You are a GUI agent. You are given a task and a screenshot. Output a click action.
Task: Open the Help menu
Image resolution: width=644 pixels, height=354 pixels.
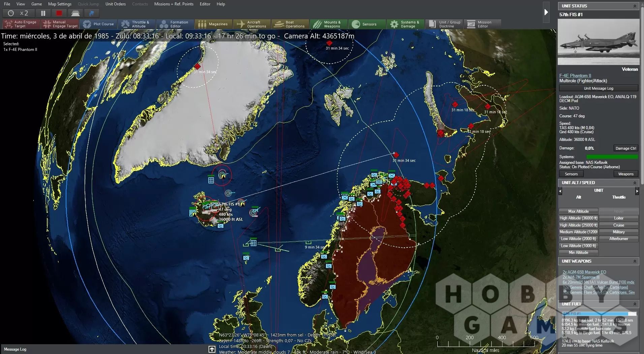click(x=221, y=4)
